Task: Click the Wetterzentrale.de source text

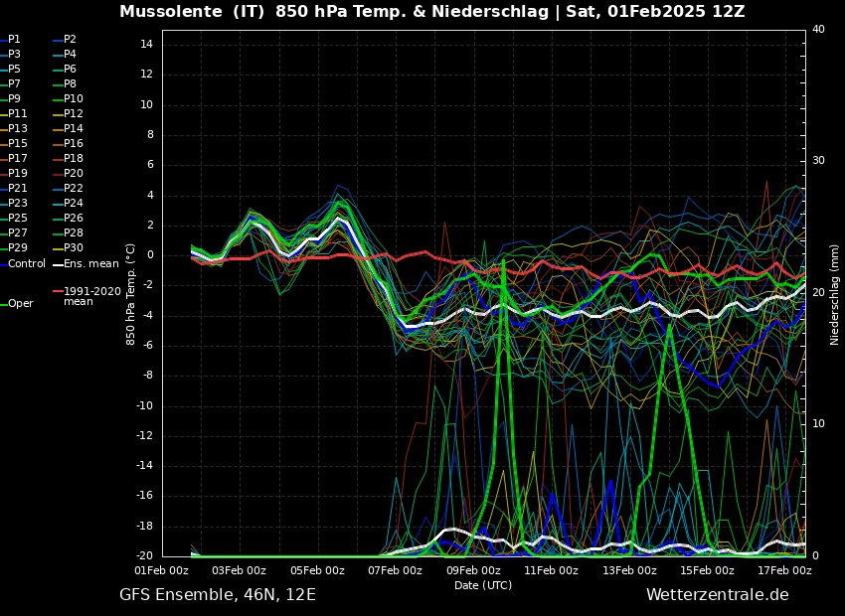Action: click(x=718, y=595)
